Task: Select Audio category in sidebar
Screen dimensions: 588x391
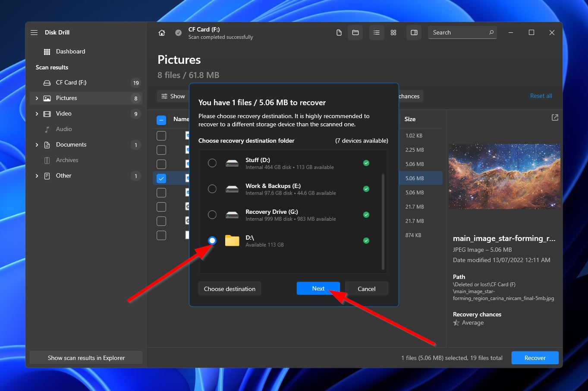Action: 86,129
